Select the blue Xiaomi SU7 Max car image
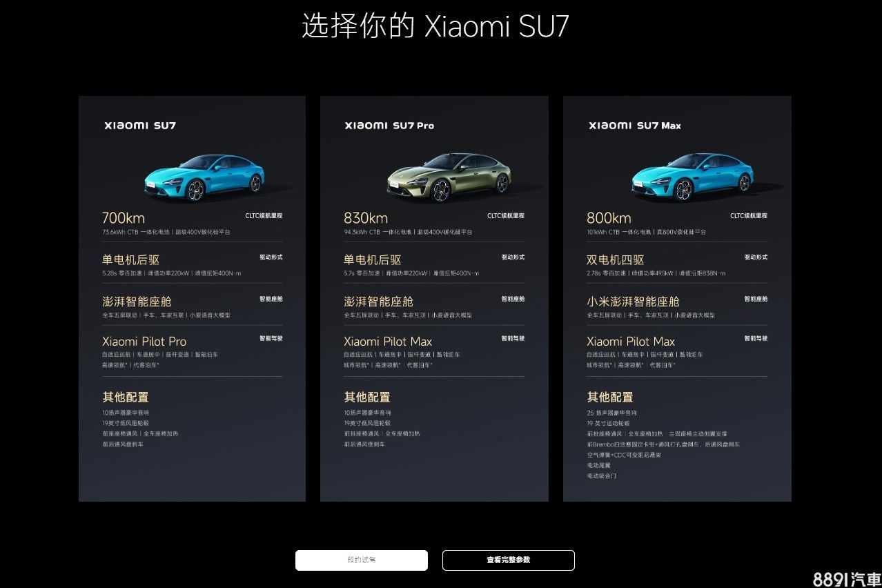The image size is (882, 588). (x=692, y=177)
